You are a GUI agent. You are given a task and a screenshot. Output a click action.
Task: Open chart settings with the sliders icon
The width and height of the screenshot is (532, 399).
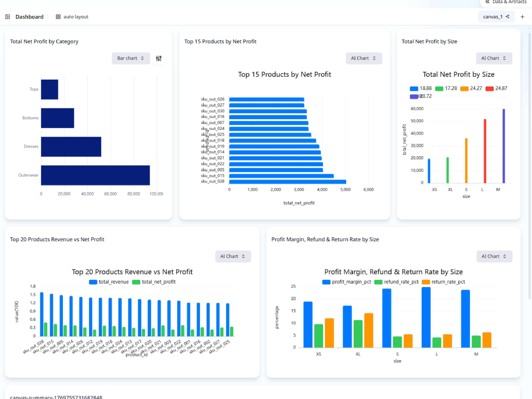pos(158,58)
